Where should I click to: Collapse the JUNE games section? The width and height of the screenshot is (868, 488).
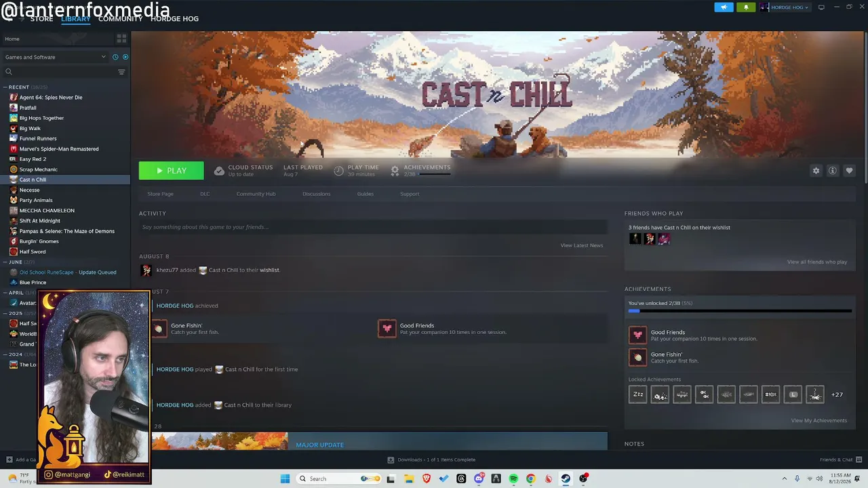(5, 262)
